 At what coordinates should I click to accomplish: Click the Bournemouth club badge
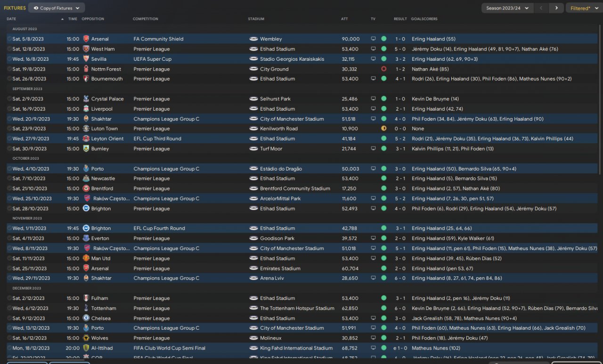86,79
